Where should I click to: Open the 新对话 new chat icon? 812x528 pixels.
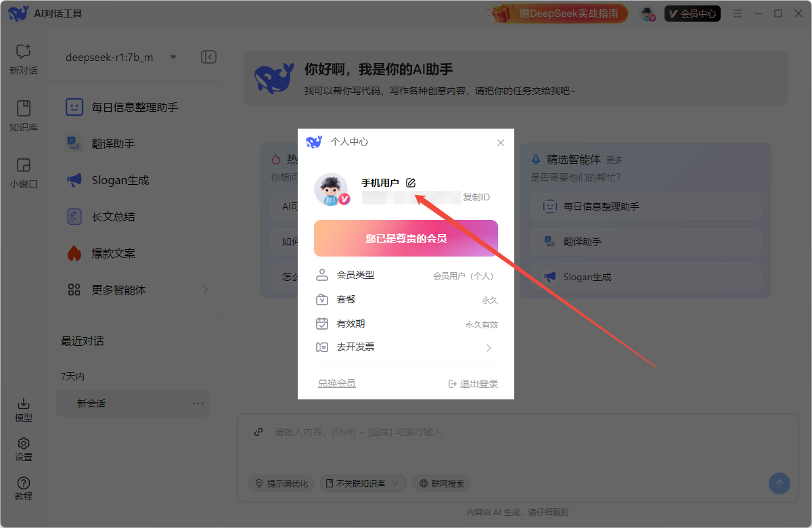pyautogui.click(x=24, y=58)
